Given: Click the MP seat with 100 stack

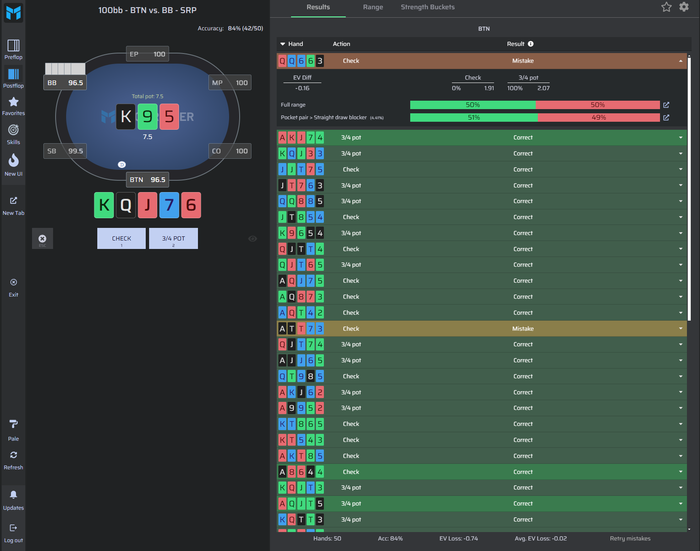Looking at the screenshot, I should pyautogui.click(x=230, y=83).
